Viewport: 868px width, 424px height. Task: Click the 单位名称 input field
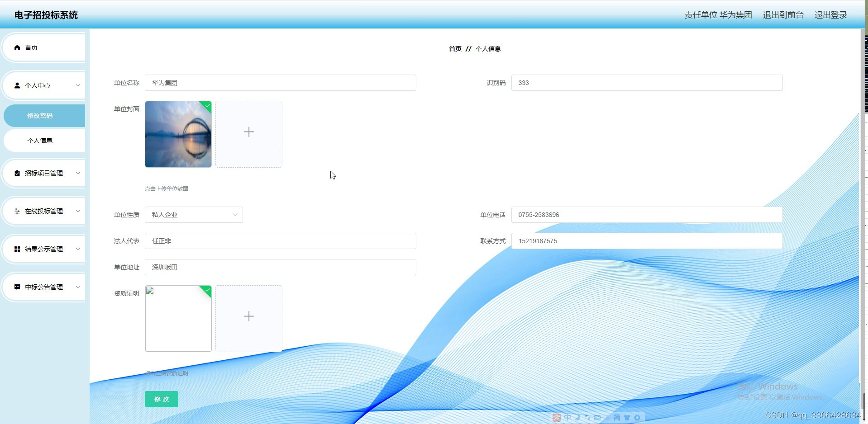[x=281, y=83]
